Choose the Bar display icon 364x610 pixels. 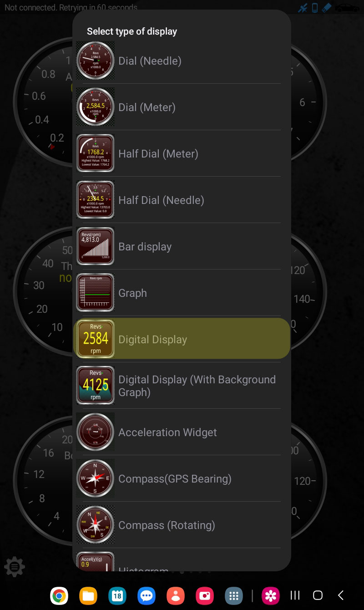(x=95, y=246)
